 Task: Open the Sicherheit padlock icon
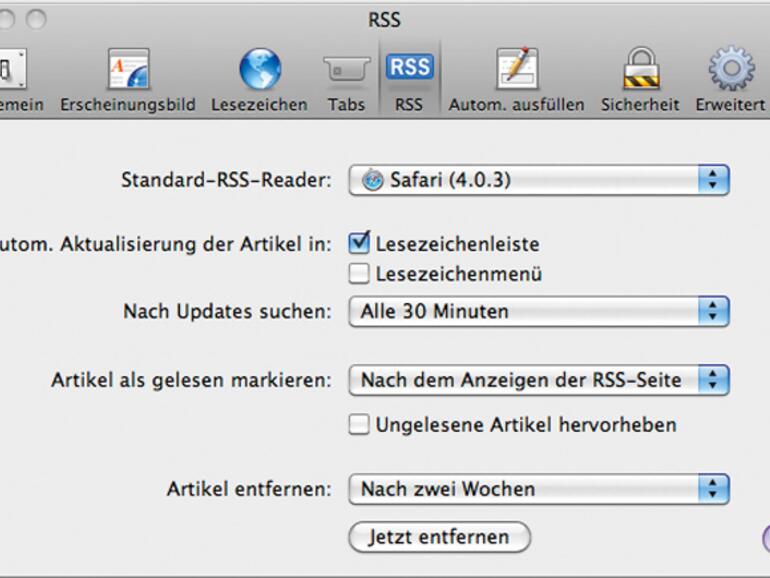tap(641, 68)
